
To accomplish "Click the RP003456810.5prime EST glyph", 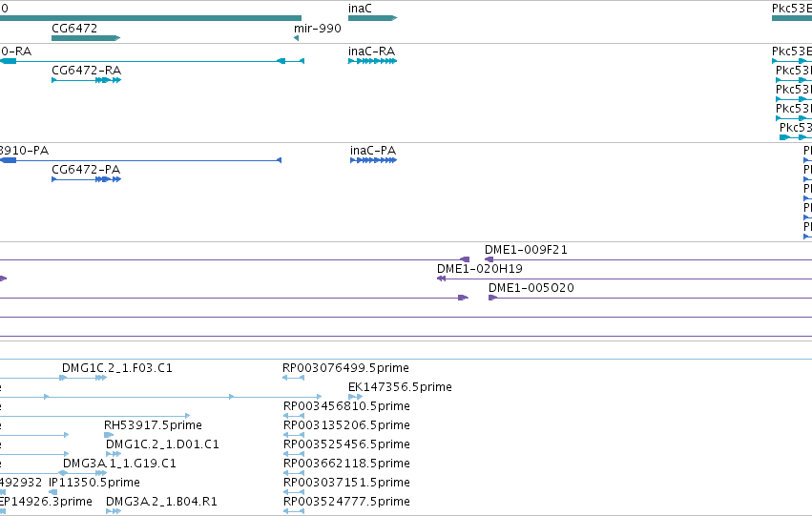I will point(294,416).
